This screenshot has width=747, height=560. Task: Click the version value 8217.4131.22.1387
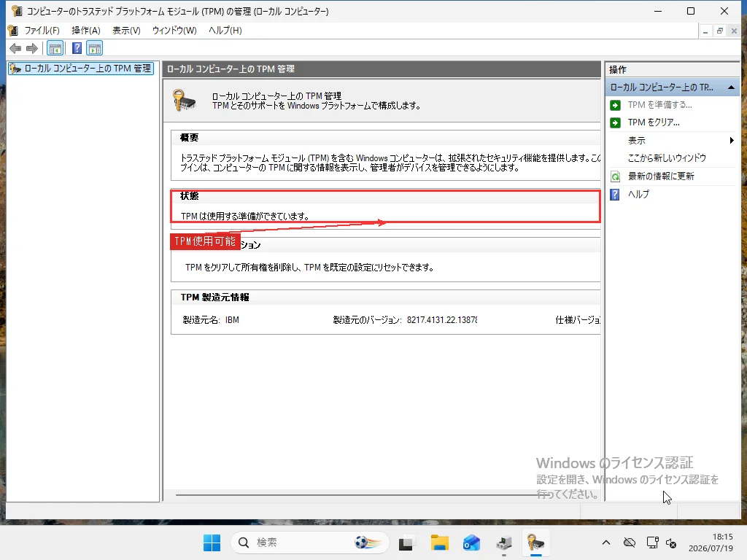pos(441,320)
